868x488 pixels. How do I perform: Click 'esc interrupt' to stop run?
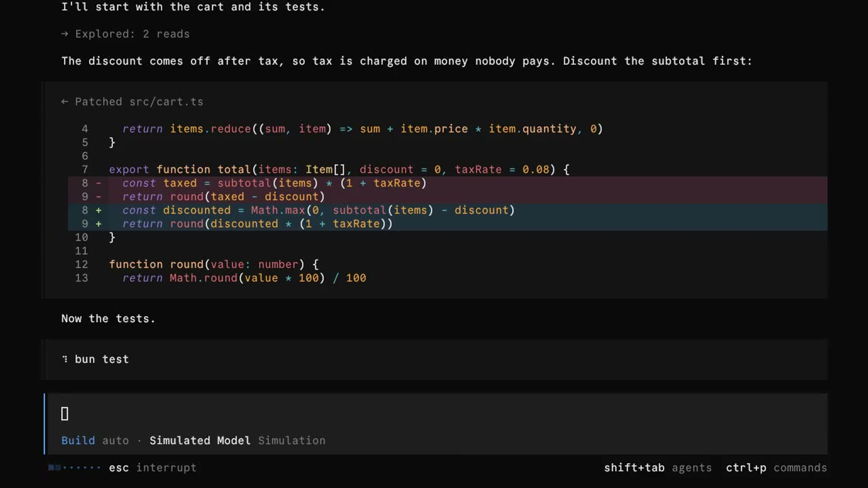coord(152,467)
